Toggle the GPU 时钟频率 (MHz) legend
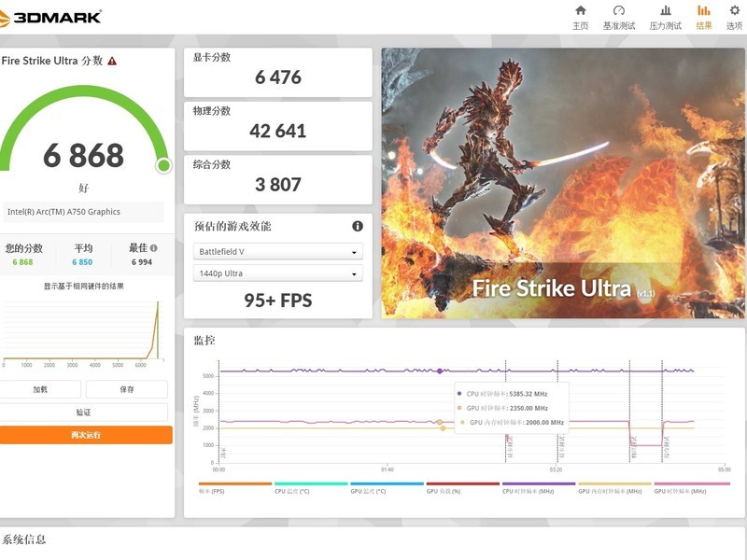This screenshot has width=747, height=560. point(691,488)
